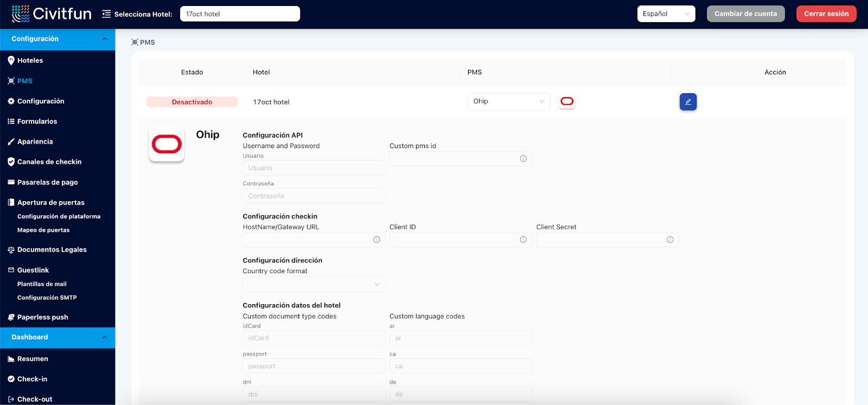The width and height of the screenshot is (868, 405).
Task: Open the Ohip PMS selector dropdown
Action: click(x=509, y=101)
